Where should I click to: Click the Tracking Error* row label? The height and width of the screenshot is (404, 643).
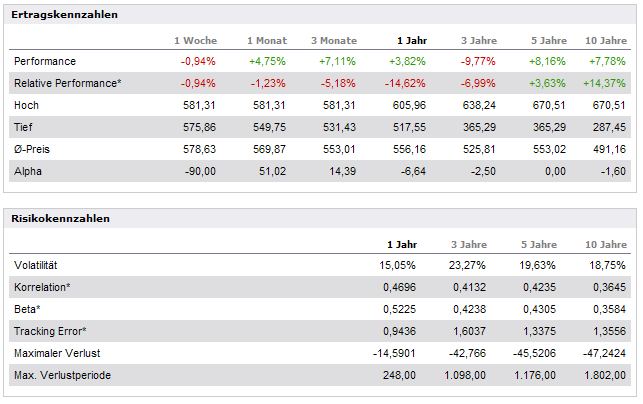tap(51, 331)
